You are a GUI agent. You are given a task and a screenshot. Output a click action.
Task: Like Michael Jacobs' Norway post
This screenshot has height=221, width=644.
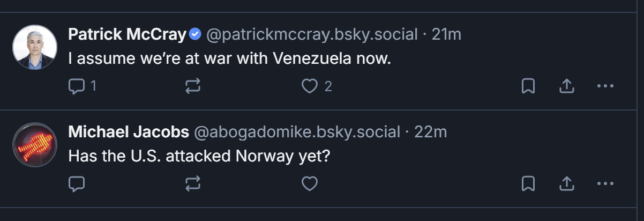(x=310, y=184)
